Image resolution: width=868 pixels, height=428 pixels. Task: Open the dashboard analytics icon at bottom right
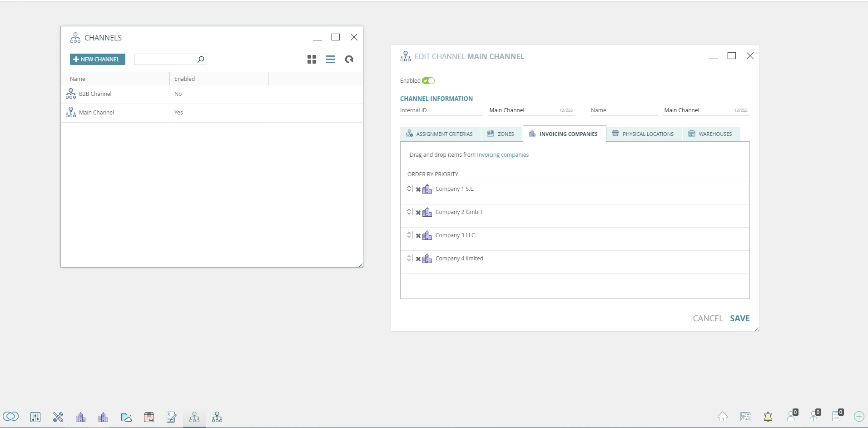745,417
